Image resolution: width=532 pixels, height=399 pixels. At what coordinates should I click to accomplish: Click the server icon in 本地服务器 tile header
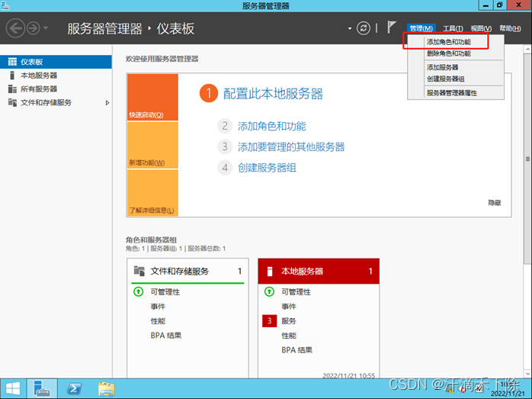270,272
